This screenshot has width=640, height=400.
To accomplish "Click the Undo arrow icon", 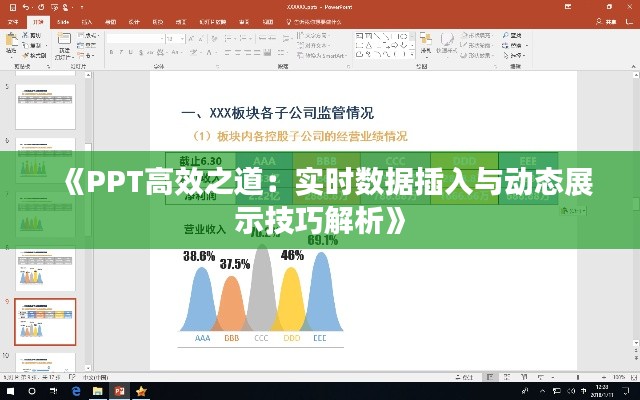I will [26, 7].
